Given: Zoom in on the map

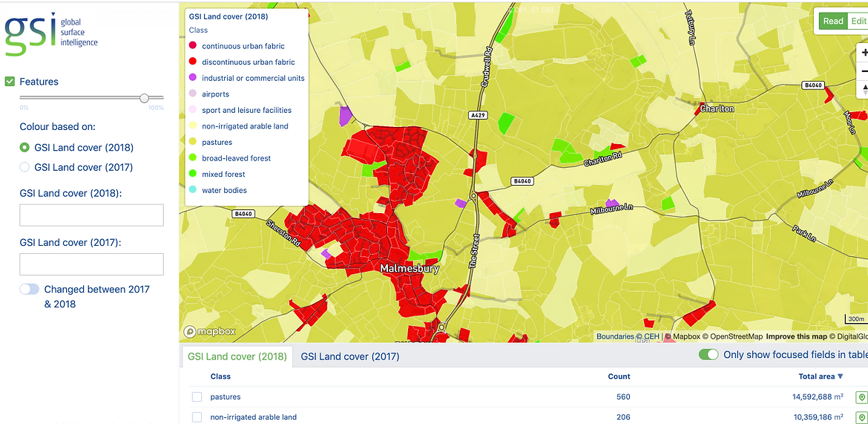Looking at the screenshot, I should (864, 53).
